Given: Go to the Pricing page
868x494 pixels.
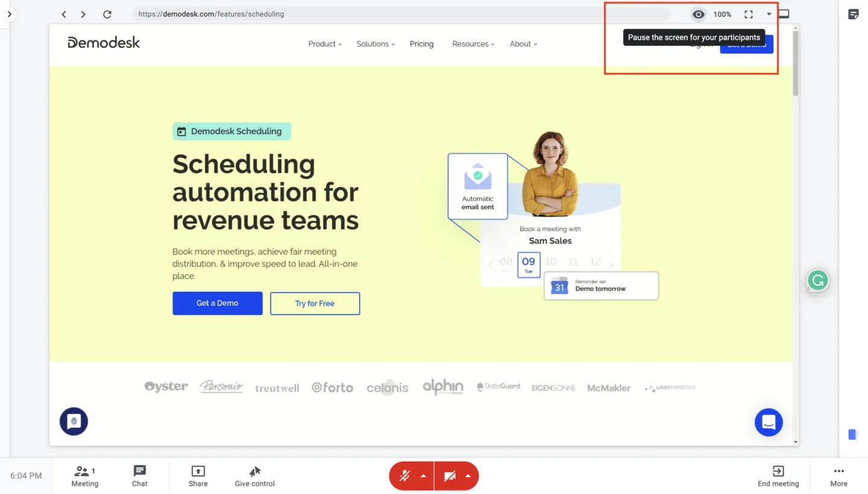Looking at the screenshot, I should [421, 44].
